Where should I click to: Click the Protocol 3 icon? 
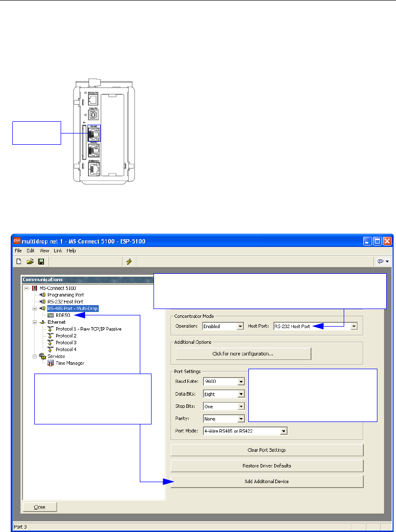(50, 342)
